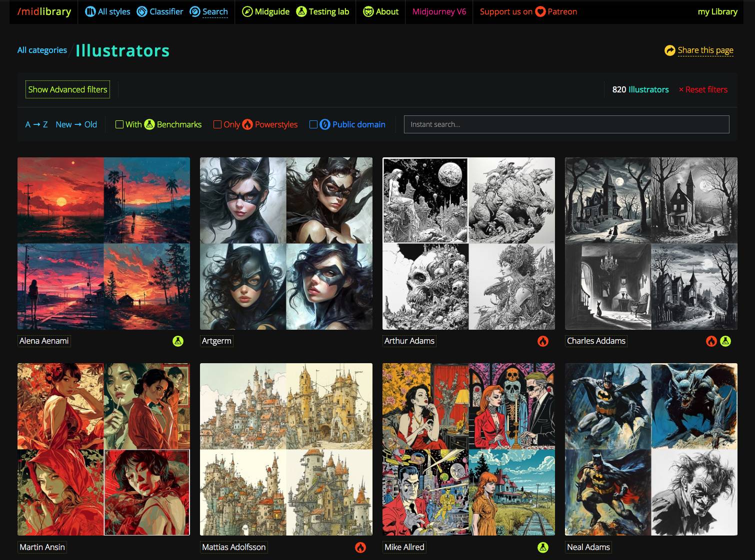The image size is (755, 560).
Task: Click the flame icon next to Powerstyles
Action: [247, 124]
